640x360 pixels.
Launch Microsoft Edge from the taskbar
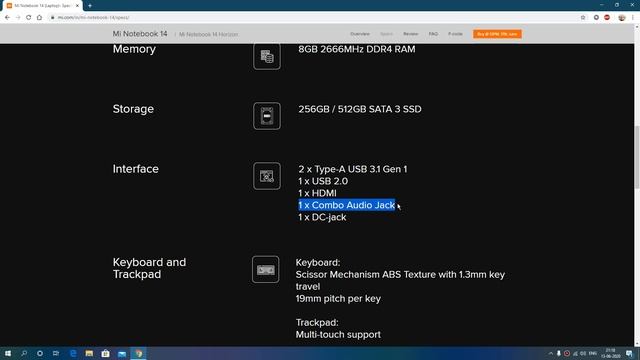coord(73,353)
